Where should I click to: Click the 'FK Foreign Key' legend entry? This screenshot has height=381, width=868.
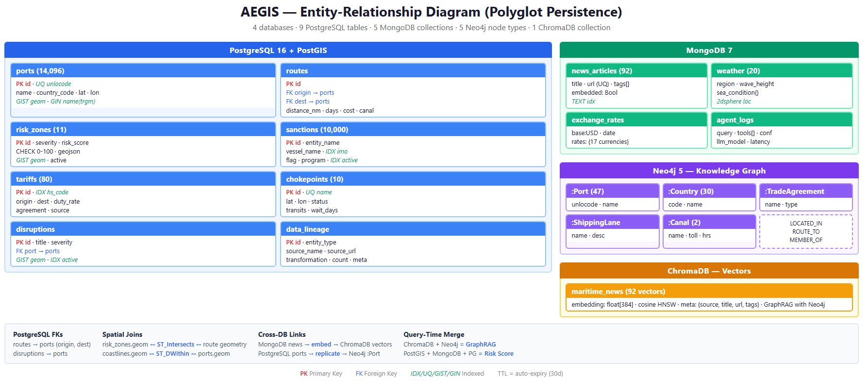point(376,374)
